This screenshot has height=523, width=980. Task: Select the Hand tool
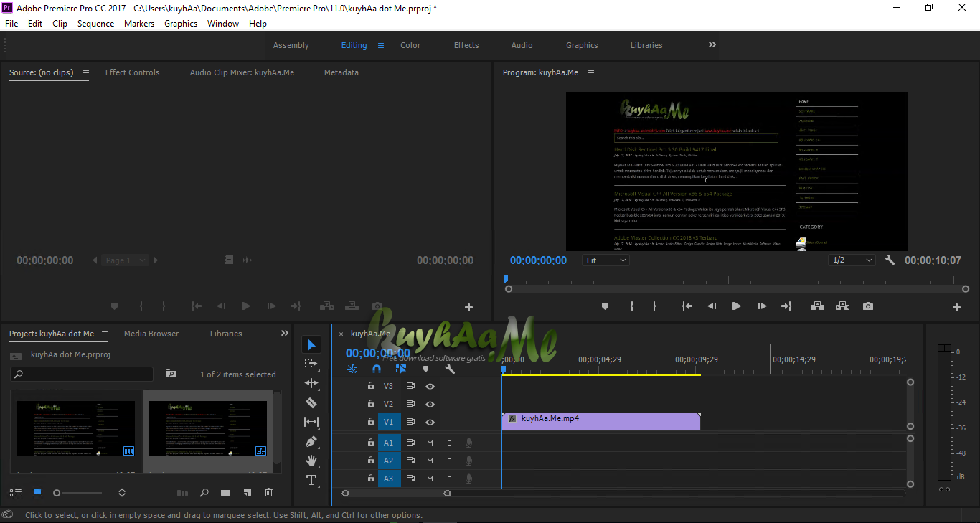pos(311,461)
